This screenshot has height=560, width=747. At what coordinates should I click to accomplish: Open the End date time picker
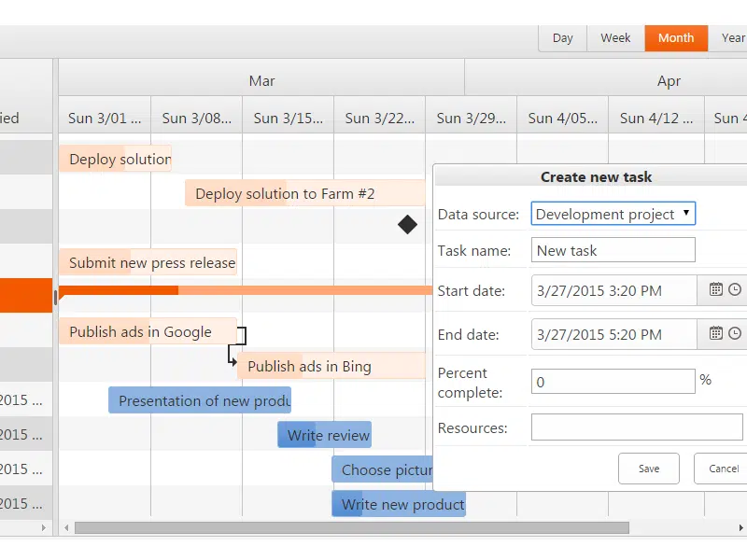[732, 334]
